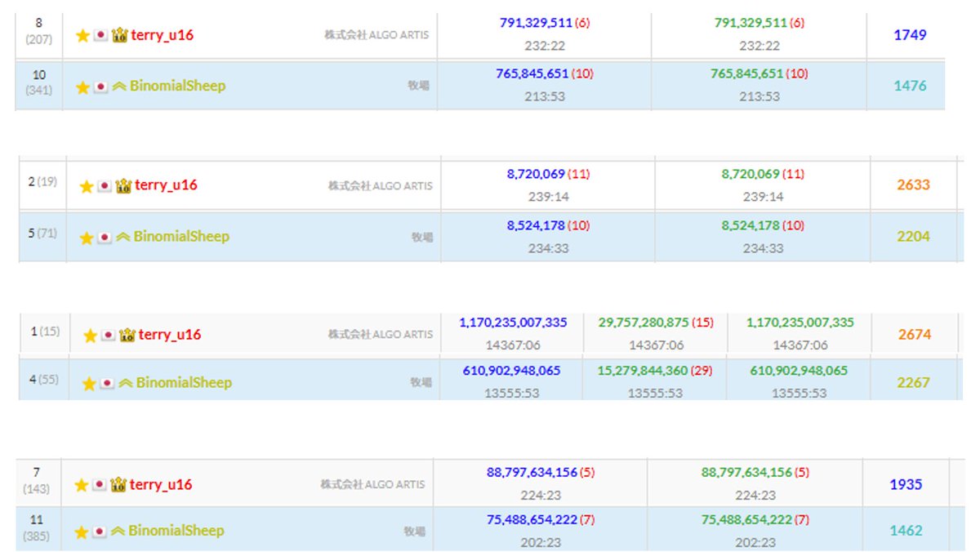Click Japan flag in terry_u16's rank 2 (19) row
Viewport: 980px width, 552px height.
coord(105,185)
